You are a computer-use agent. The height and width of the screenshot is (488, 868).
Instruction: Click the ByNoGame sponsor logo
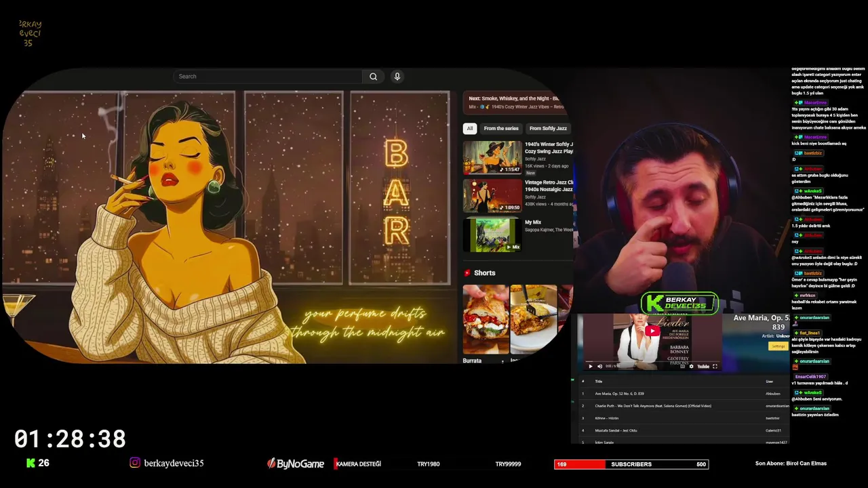click(x=296, y=464)
